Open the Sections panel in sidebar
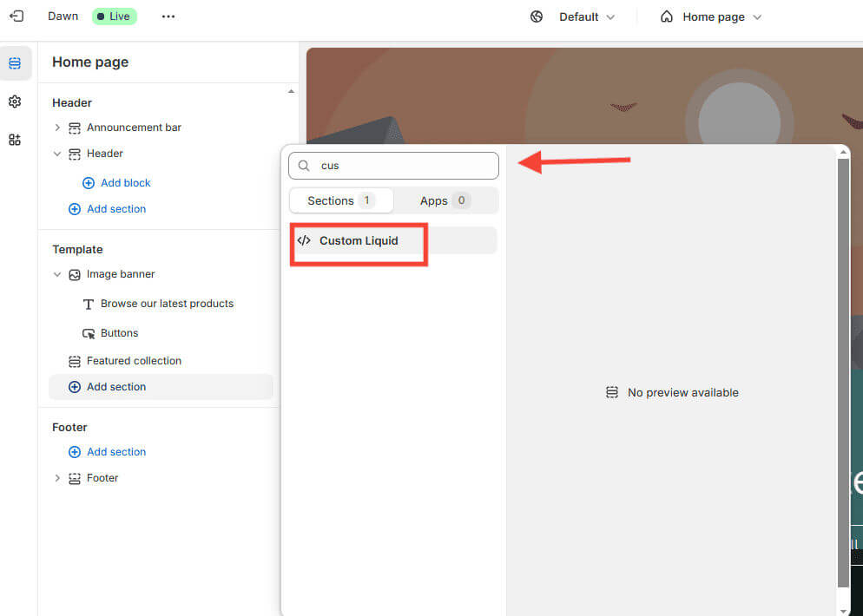 click(15, 63)
